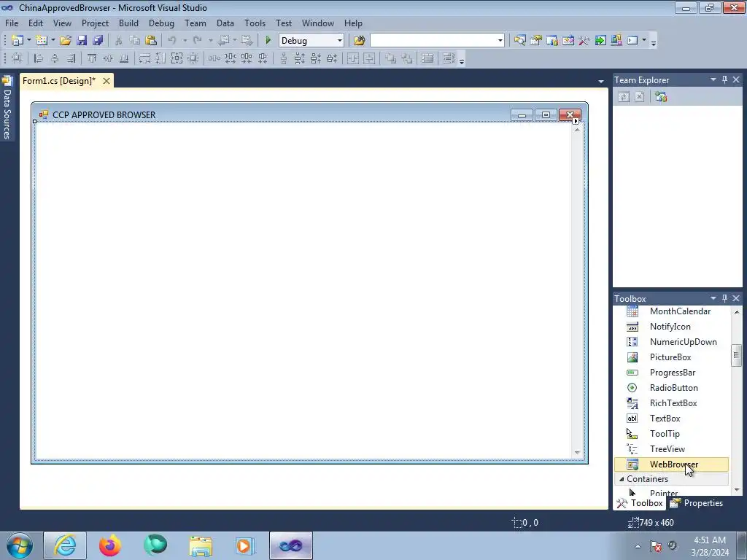Click the Tab Order layout icon
747x560 pixels.
point(449,58)
